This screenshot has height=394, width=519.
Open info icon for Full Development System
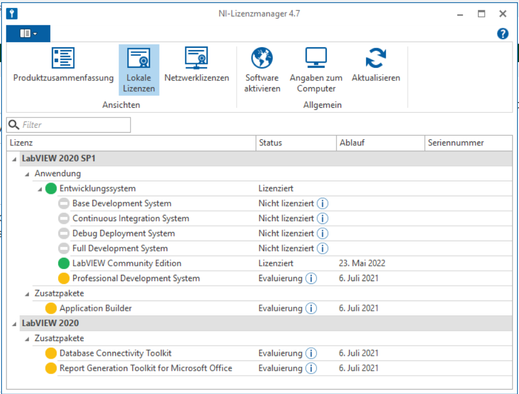pyautogui.click(x=322, y=248)
